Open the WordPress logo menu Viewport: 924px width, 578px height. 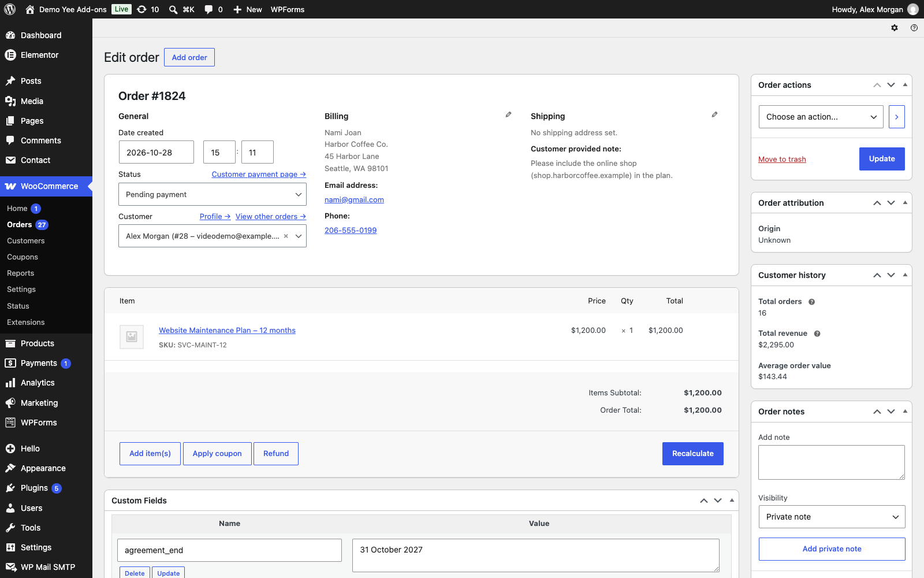10,9
